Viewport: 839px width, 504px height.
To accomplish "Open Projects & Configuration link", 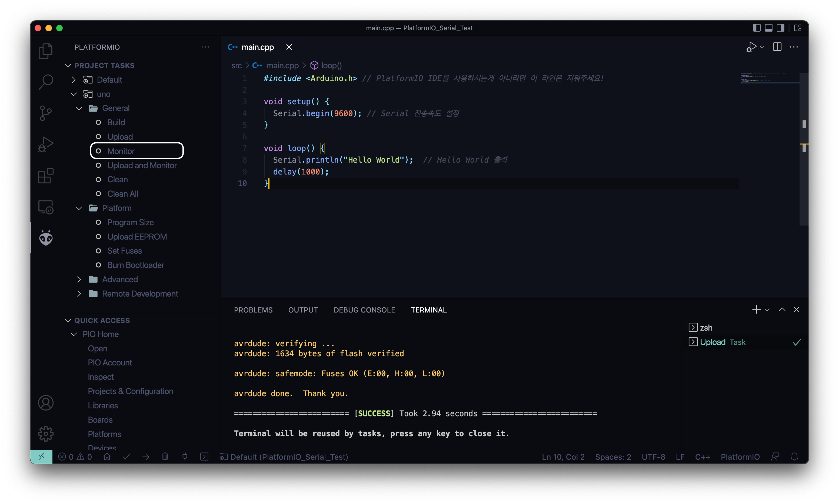I will click(x=131, y=391).
